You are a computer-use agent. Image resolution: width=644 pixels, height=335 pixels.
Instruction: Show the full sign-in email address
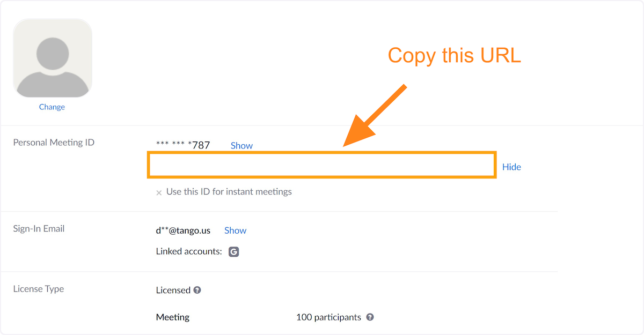click(x=235, y=230)
